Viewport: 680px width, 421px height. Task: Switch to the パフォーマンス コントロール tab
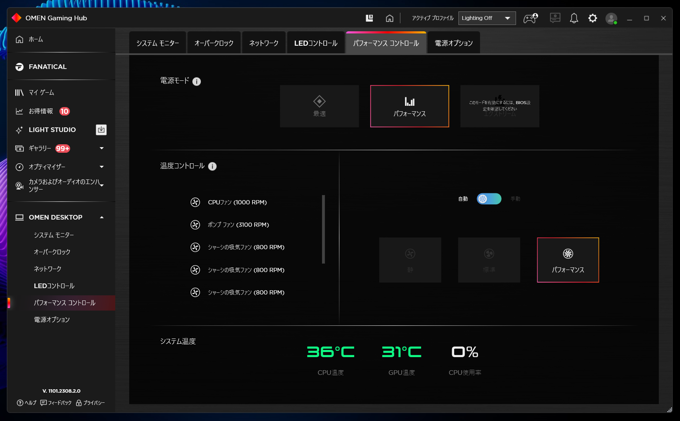(x=386, y=43)
